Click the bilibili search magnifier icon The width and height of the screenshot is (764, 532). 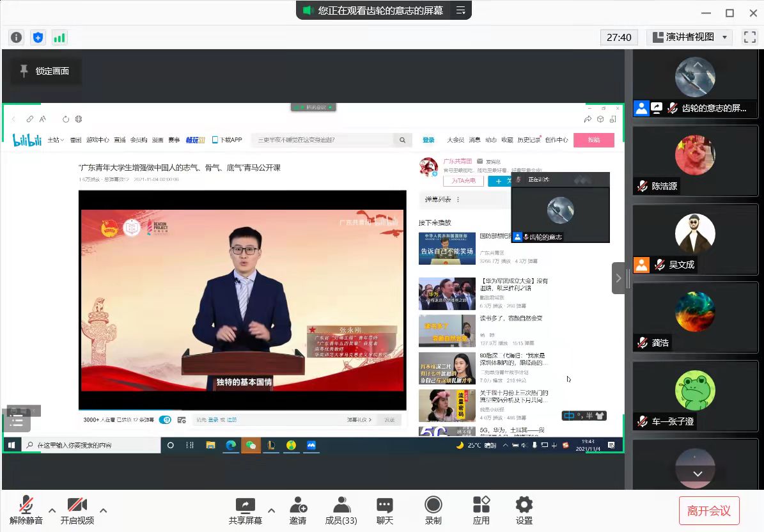[x=403, y=140]
